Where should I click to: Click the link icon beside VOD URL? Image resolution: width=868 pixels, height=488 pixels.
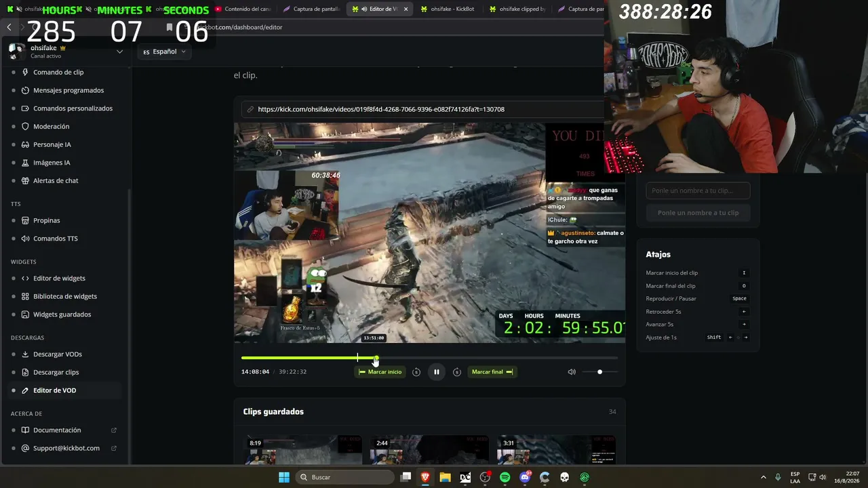[250, 109]
